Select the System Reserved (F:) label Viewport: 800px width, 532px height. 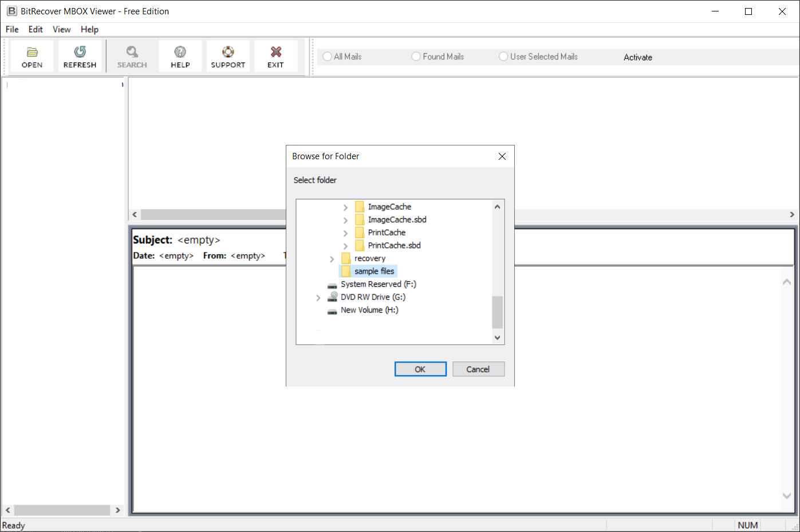click(379, 284)
